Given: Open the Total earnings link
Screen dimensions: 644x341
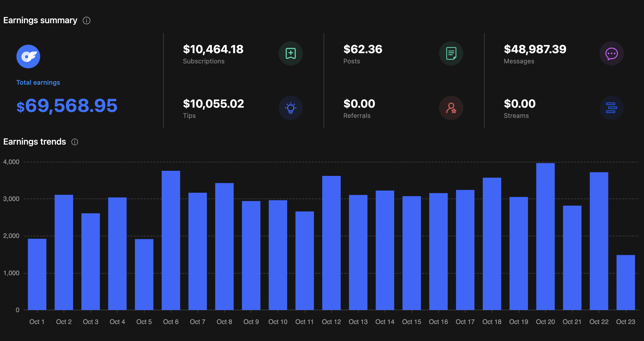Looking at the screenshot, I should pos(38,82).
